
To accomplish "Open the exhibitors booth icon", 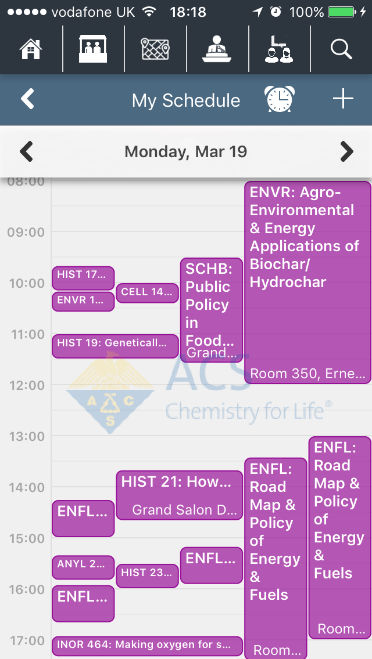I will [x=93, y=50].
